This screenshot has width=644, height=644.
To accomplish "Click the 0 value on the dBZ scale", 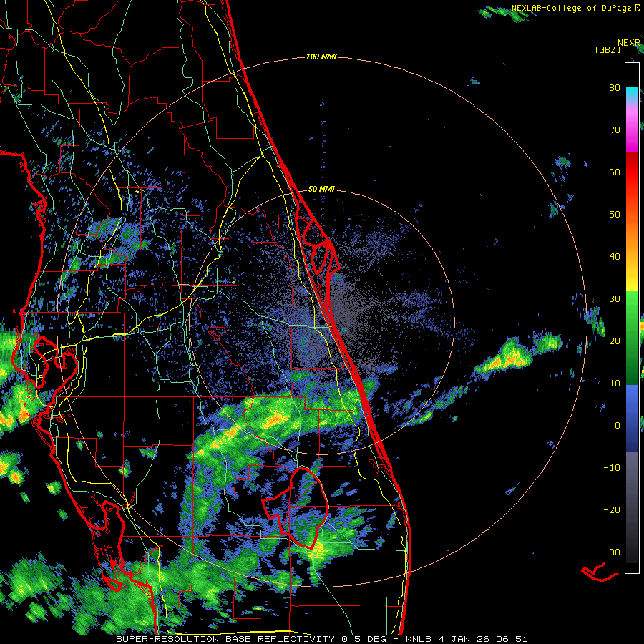I will [618, 426].
